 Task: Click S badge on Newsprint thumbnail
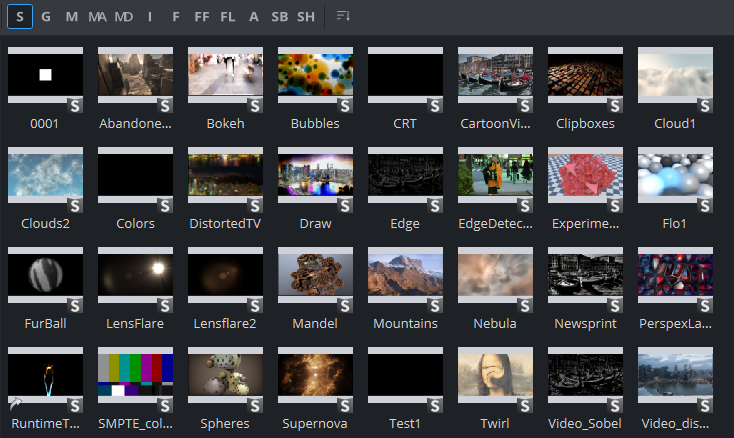[615, 305]
